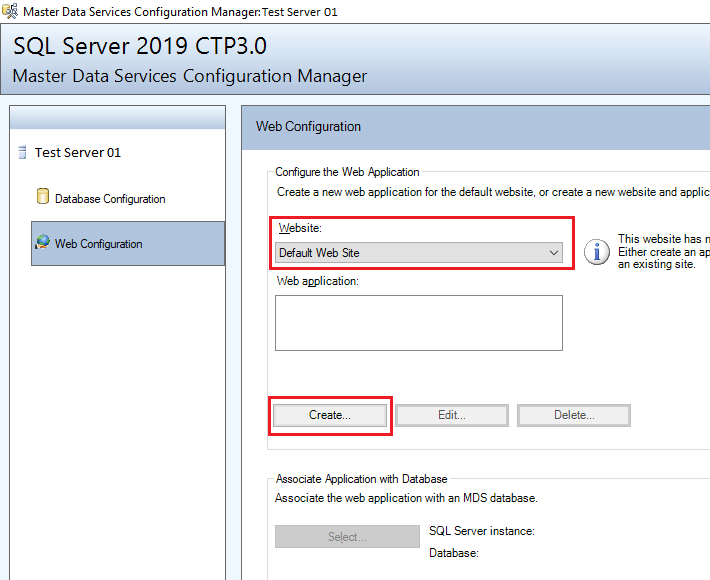Select the Test Server 01 node
The width and height of the screenshot is (710, 580).
(77, 153)
